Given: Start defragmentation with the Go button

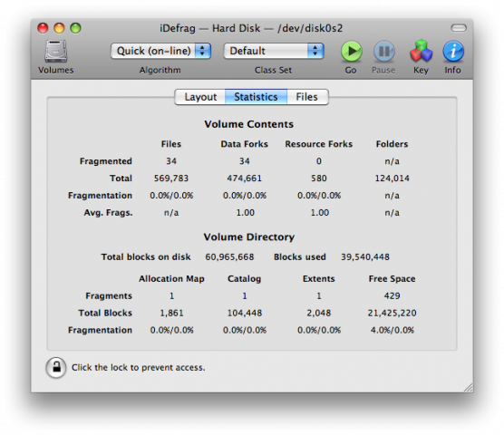Looking at the screenshot, I should [x=351, y=51].
